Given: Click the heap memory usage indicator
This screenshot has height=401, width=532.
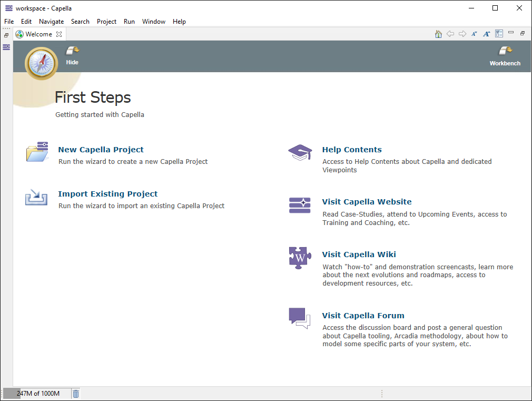Looking at the screenshot, I should [x=37, y=393].
